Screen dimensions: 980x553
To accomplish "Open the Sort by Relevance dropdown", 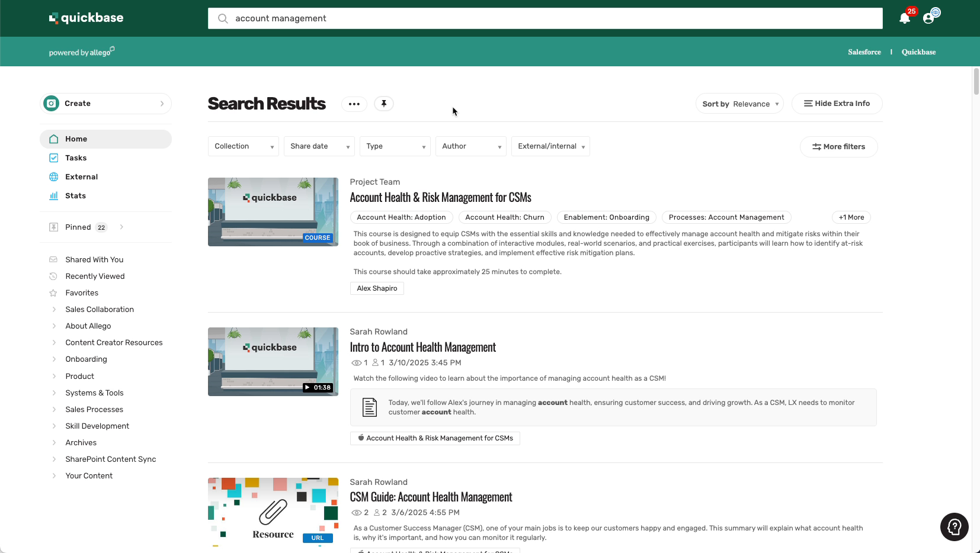I will pyautogui.click(x=739, y=104).
